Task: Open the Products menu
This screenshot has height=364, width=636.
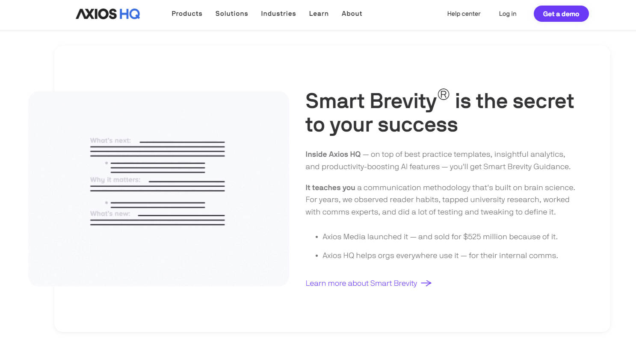Action: [187, 14]
